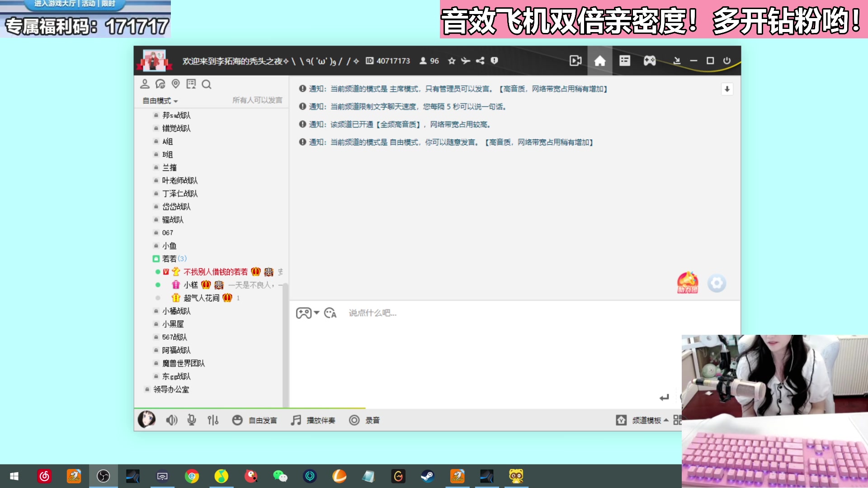Click the share icon next to the member count

480,61
